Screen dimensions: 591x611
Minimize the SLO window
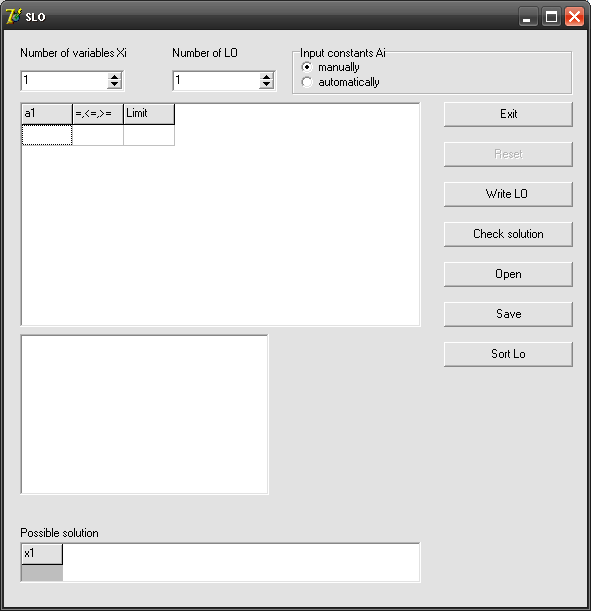pyautogui.click(x=528, y=17)
